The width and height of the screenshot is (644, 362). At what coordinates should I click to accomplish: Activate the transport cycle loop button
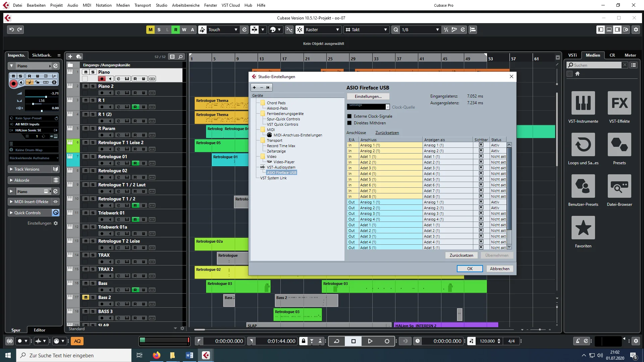(x=337, y=341)
